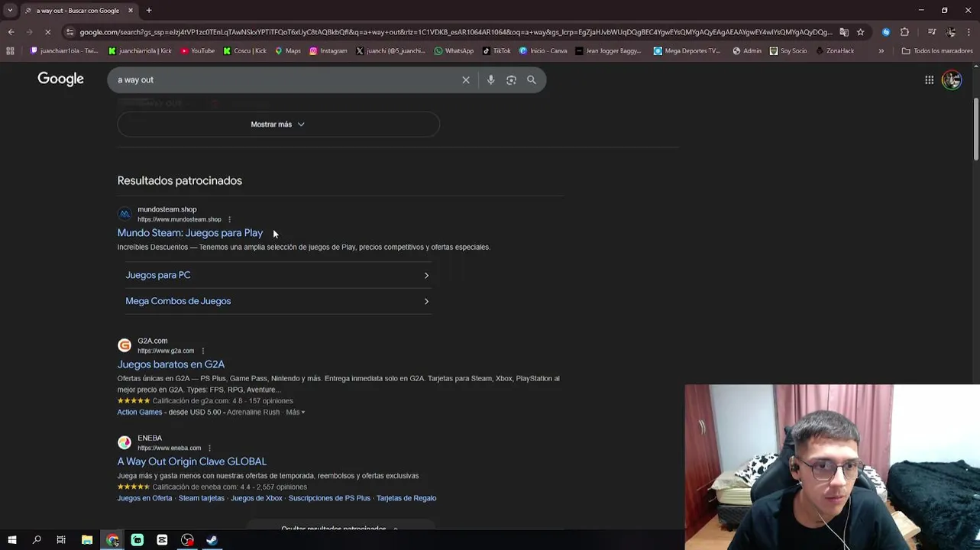Focus the Chrome address bar
Viewport: 980px width, 550px height.
(x=455, y=32)
